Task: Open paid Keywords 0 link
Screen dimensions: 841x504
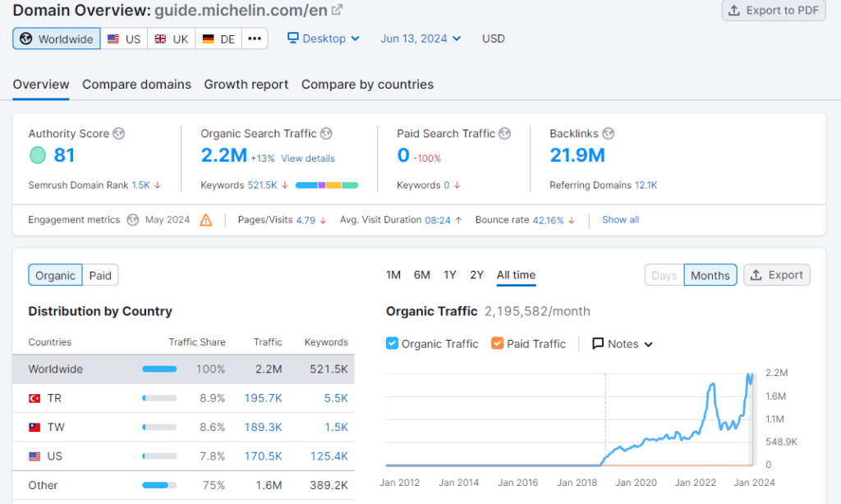Action: click(446, 185)
